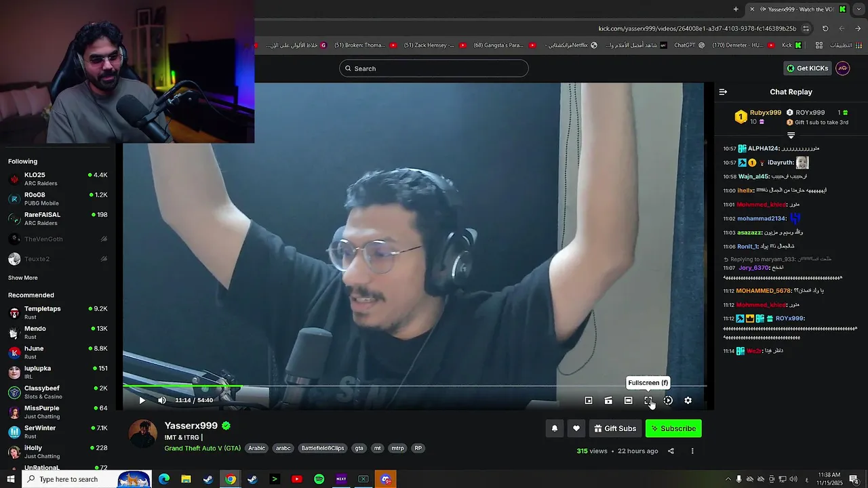Share this video using the share icon
This screenshot has height=488, width=868.
pos(671,451)
